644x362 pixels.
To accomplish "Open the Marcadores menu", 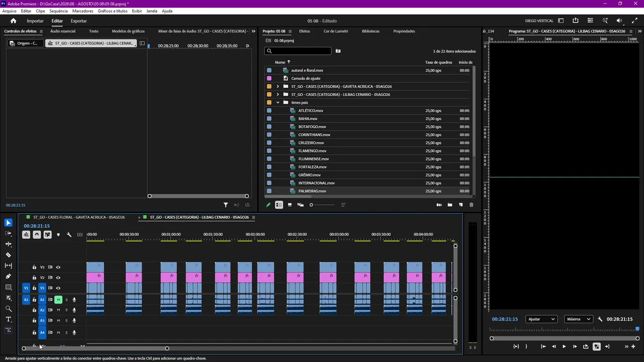I will (83, 11).
